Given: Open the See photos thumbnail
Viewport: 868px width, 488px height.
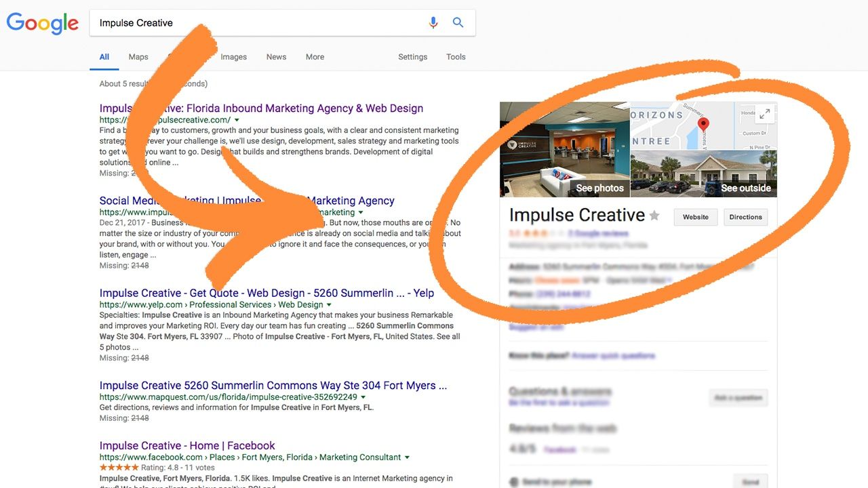Looking at the screenshot, I should coord(565,150).
